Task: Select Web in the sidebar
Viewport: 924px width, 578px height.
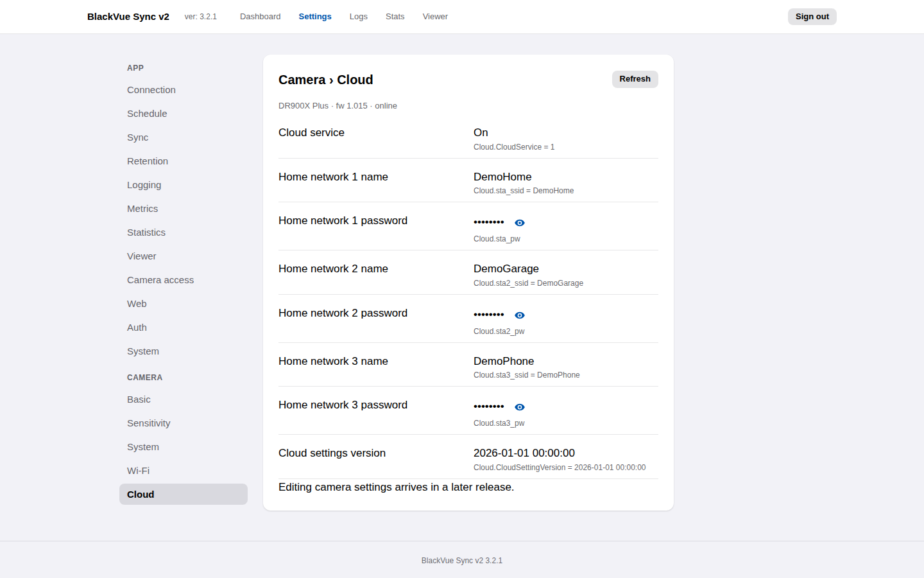Action: click(184, 304)
